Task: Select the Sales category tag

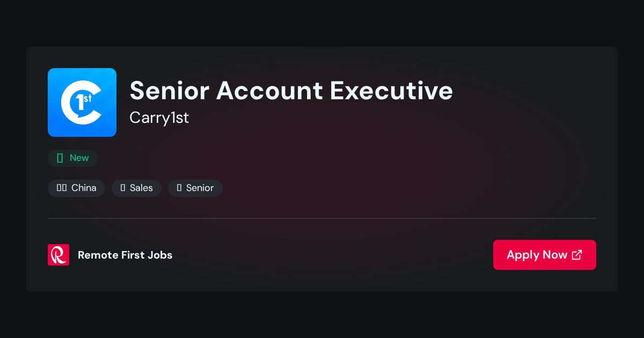Action: coord(136,188)
